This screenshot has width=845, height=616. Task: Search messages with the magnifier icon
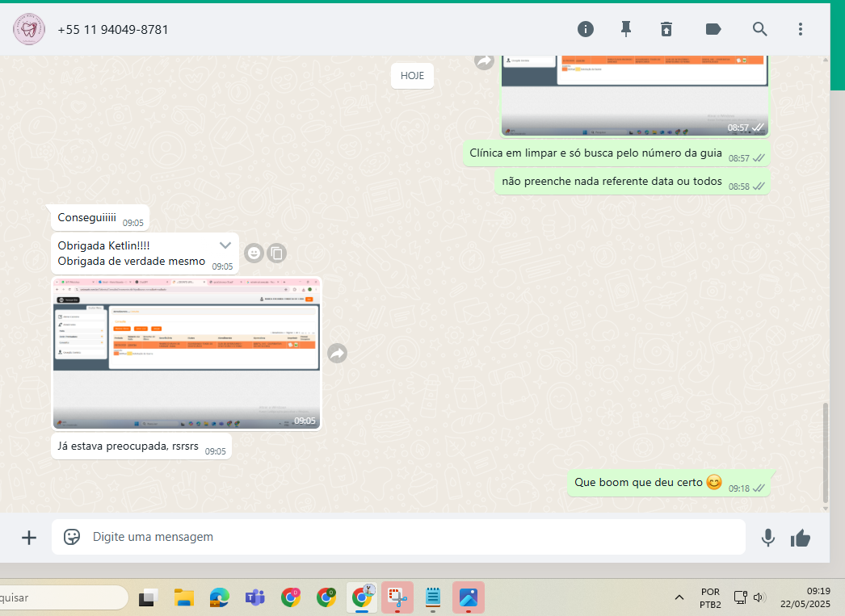pos(759,29)
